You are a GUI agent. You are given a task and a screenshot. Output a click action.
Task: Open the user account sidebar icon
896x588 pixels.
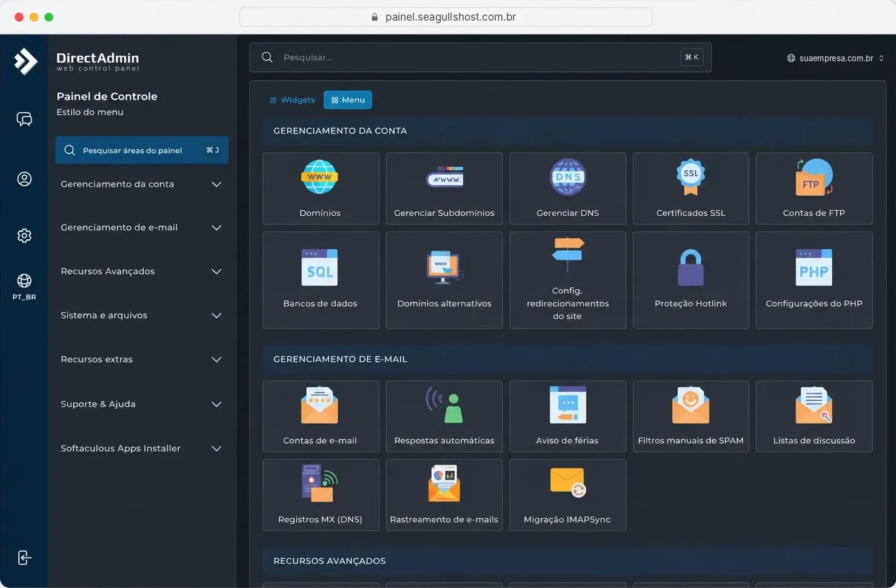click(x=24, y=179)
